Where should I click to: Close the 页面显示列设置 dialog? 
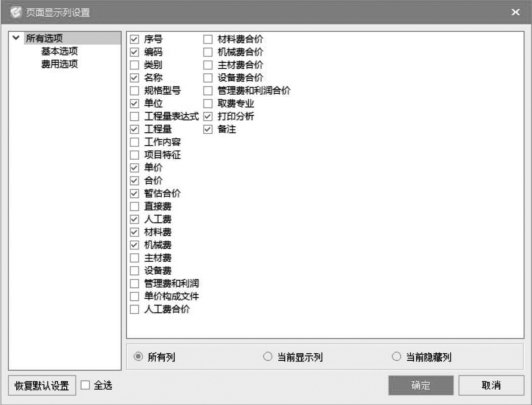click(515, 12)
